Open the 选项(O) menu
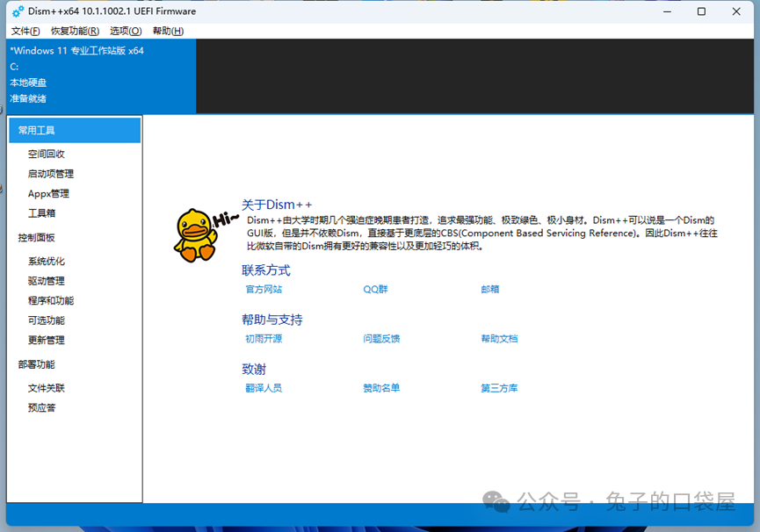Screen dimensions: 760x532 [126, 31]
